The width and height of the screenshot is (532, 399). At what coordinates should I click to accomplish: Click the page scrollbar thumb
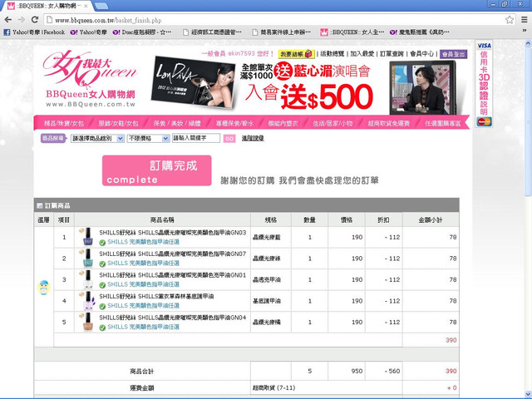click(528, 121)
